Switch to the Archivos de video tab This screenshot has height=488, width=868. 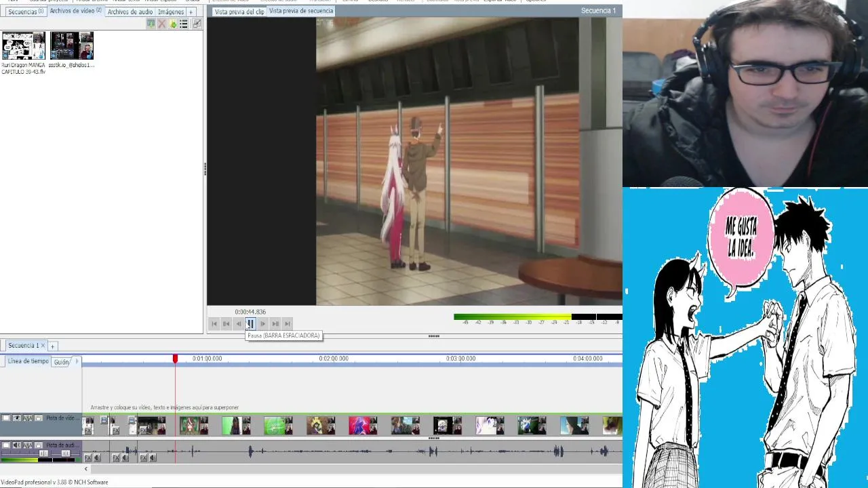coord(75,12)
